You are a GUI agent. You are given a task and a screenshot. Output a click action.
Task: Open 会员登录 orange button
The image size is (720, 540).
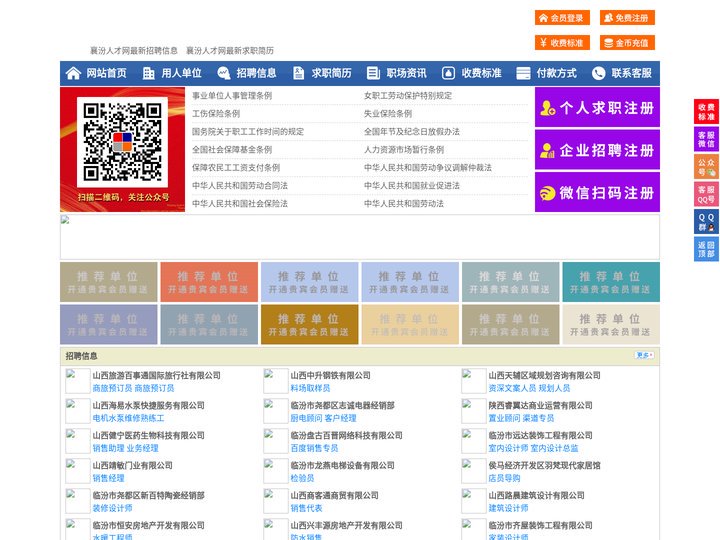point(562,18)
